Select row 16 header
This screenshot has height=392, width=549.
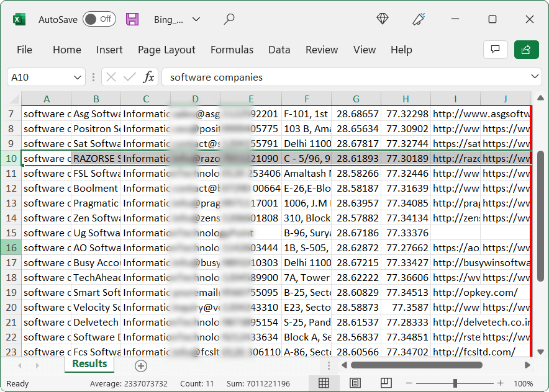tap(11, 248)
